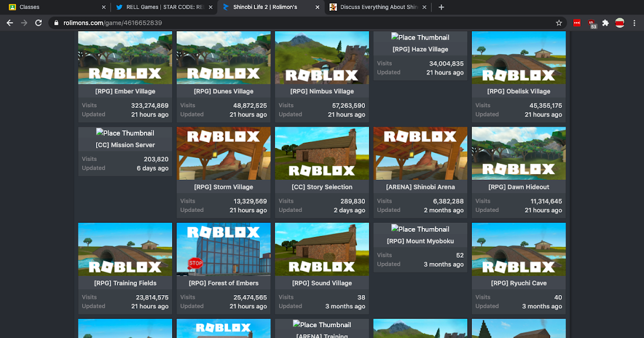Select Mission Server's 6 days ago text

point(152,168)
